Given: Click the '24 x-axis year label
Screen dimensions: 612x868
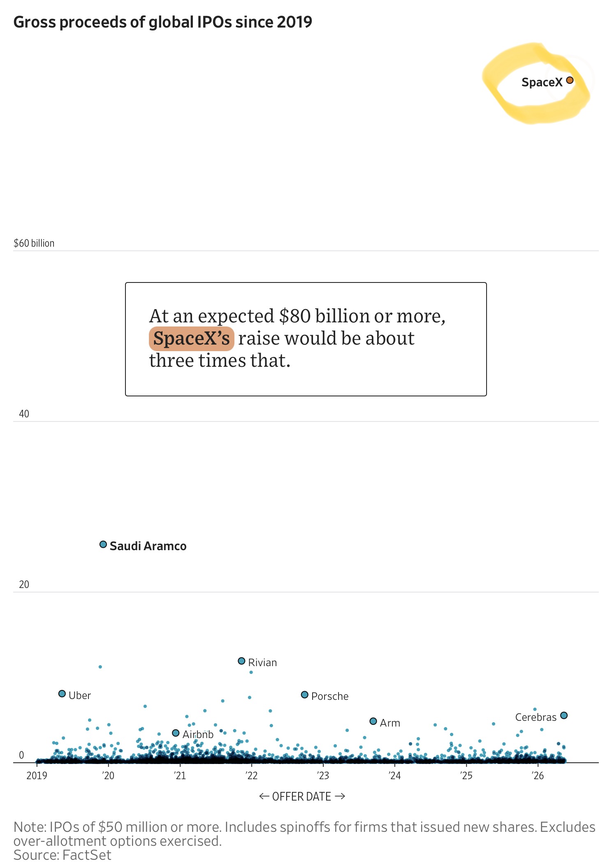Looking at the screenshot, I should click(394, 775).
